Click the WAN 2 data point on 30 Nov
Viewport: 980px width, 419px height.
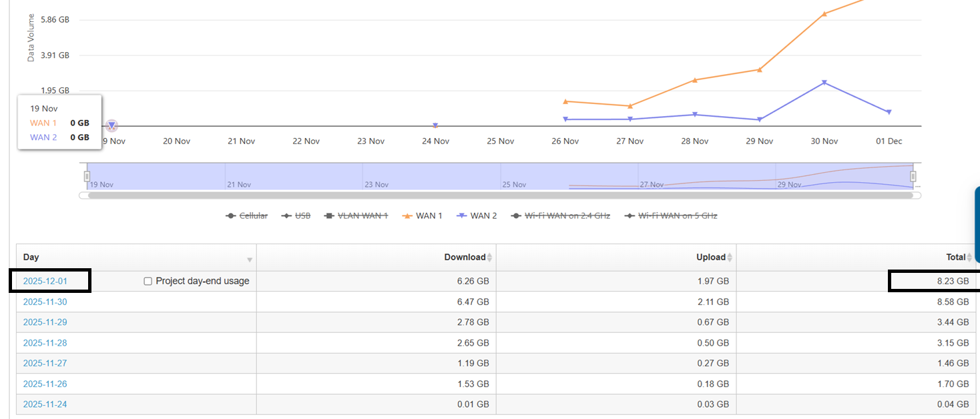coord(824,83)
